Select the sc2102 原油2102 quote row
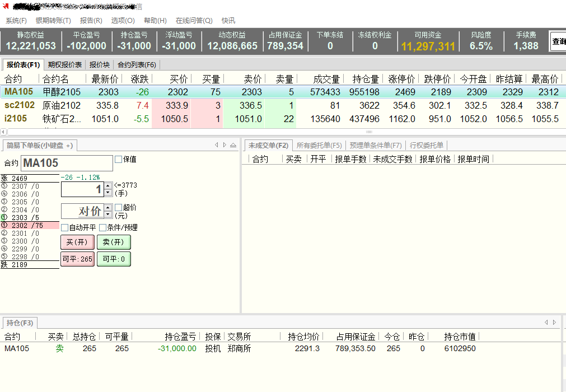Screen dimensions: 566x392 pyautogui.click(x=283, y=105)
